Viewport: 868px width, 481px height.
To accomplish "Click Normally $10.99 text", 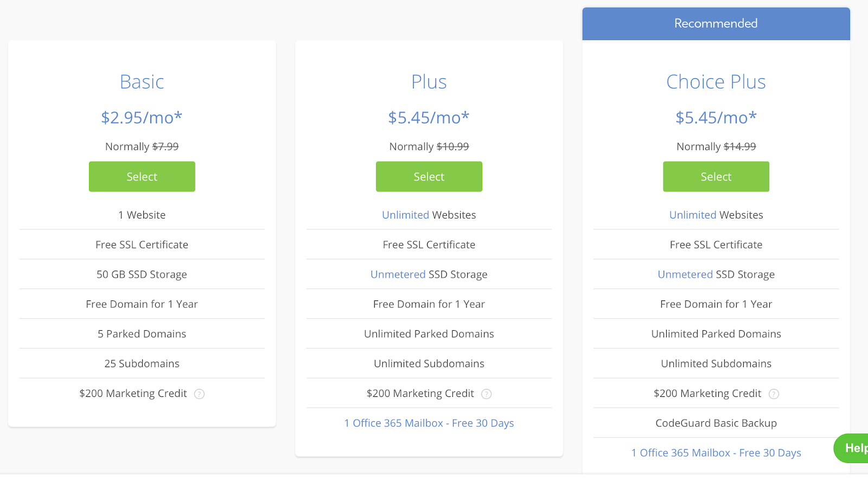I will point(429,146).
